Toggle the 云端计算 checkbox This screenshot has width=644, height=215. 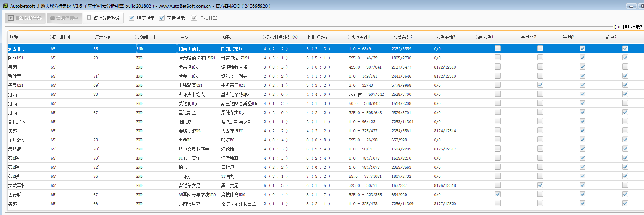pos(194,18)
